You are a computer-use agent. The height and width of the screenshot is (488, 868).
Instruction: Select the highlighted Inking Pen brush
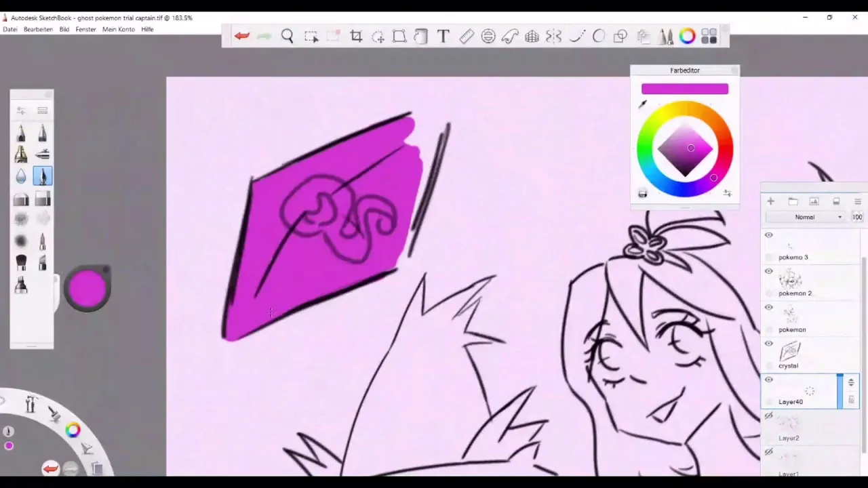(42, 176)
